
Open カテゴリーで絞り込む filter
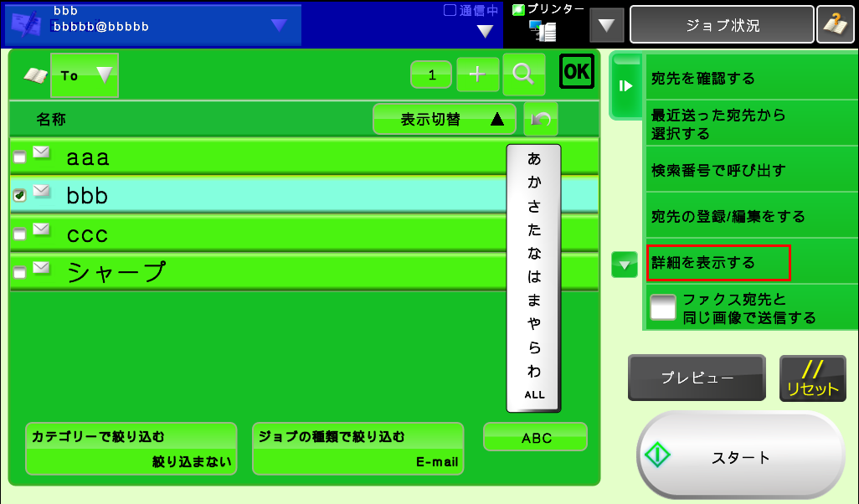point(131,448)
